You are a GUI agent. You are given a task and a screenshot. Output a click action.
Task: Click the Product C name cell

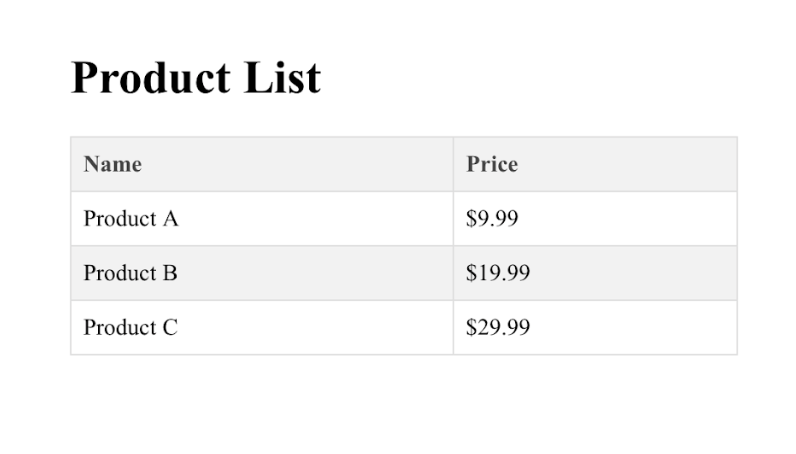[131, 327]
